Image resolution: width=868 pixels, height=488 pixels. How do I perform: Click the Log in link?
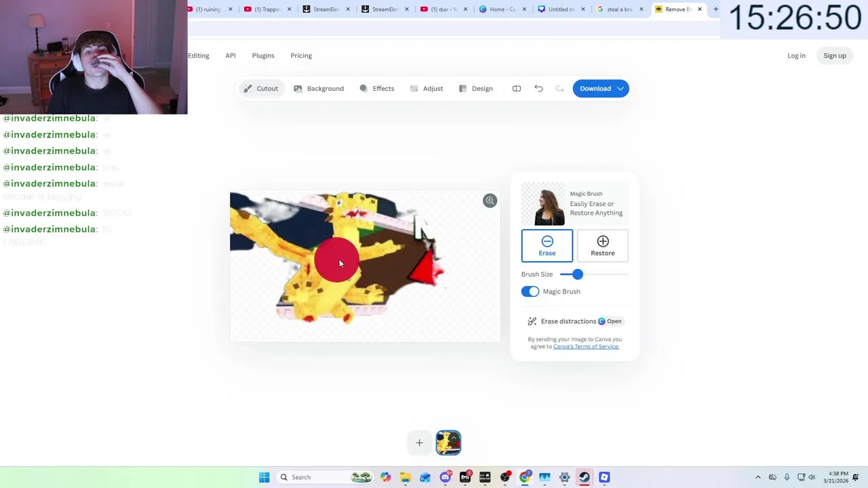(x=796, y=56)
